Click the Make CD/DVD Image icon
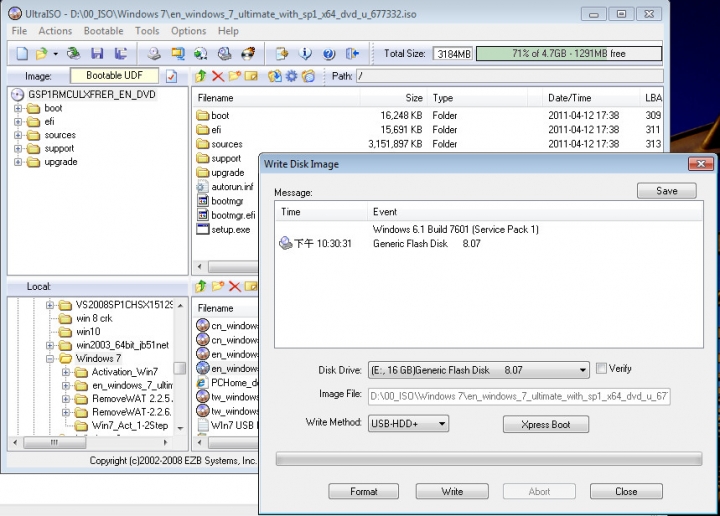The height and width of the screenshot is (516, 720). coord(154,54)
